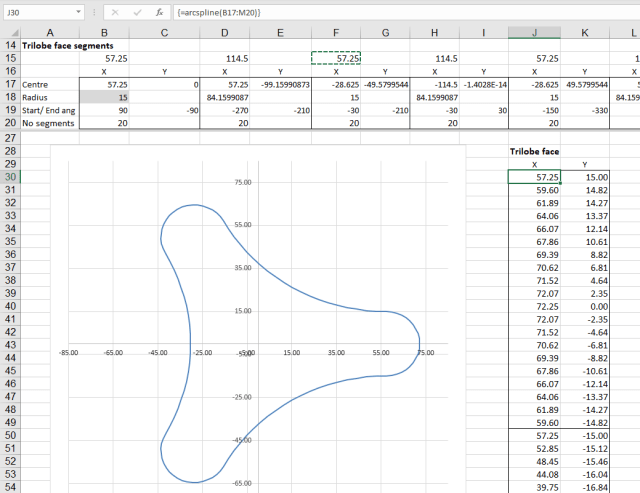Click cell F15 with dashed border
This screenshot has height=493, width=640.
pos(336,59)
